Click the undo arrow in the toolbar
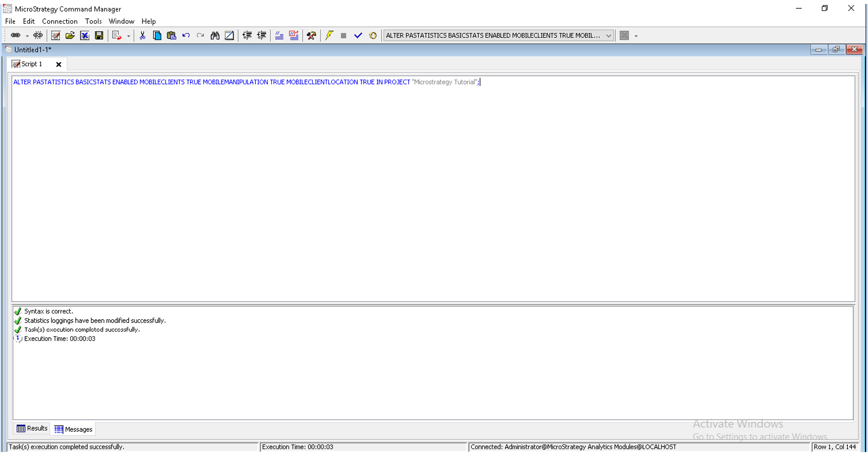Screen dimensions: 868x454 click(186, 36)
